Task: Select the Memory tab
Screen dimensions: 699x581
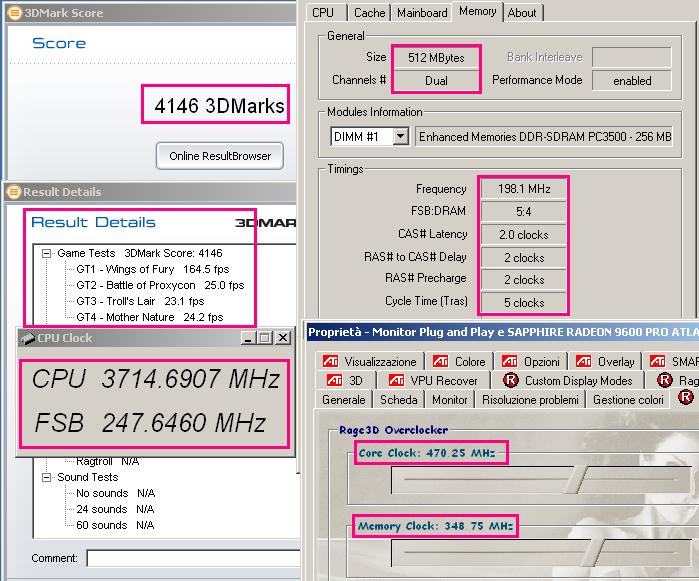Action: coord(477,11)
